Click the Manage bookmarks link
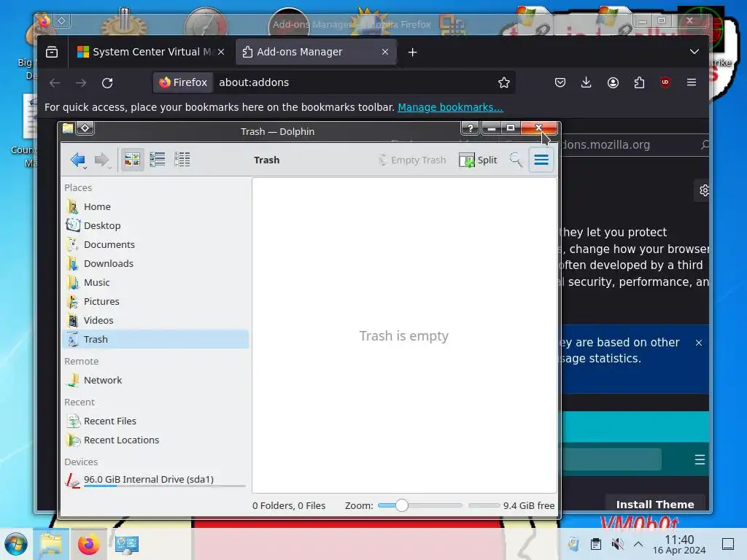Viewport: 747px width, 560px height. click(450, 108)
